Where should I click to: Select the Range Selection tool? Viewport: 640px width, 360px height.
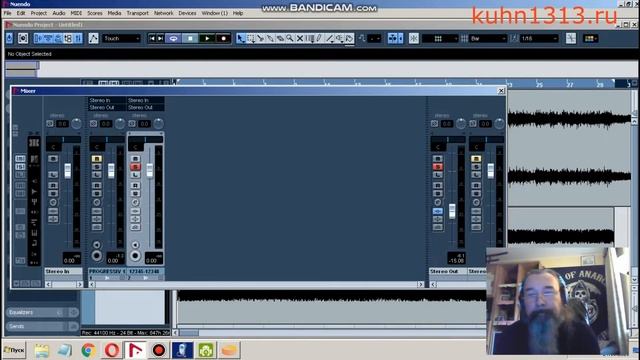click(251, 38)
